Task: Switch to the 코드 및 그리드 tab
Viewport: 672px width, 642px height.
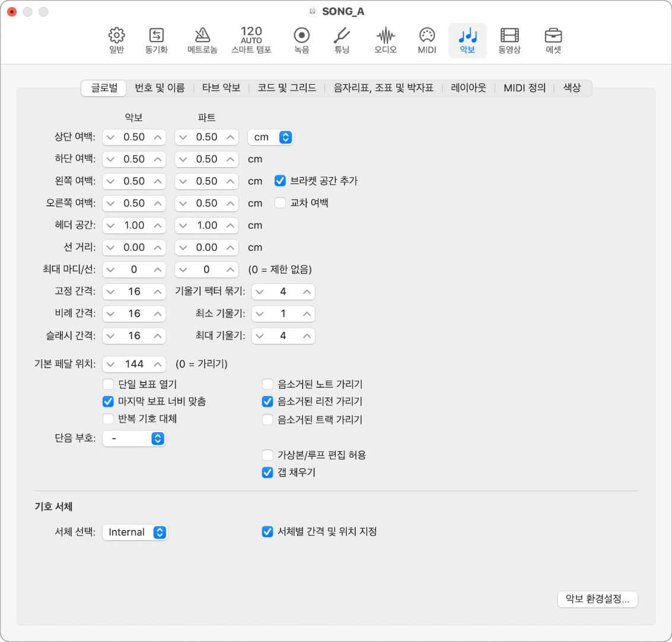Action: coord(286,88)
